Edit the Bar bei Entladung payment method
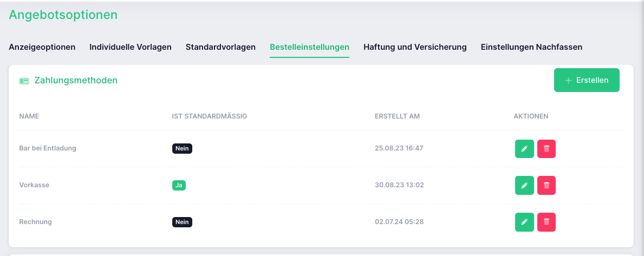 [524, 148]
